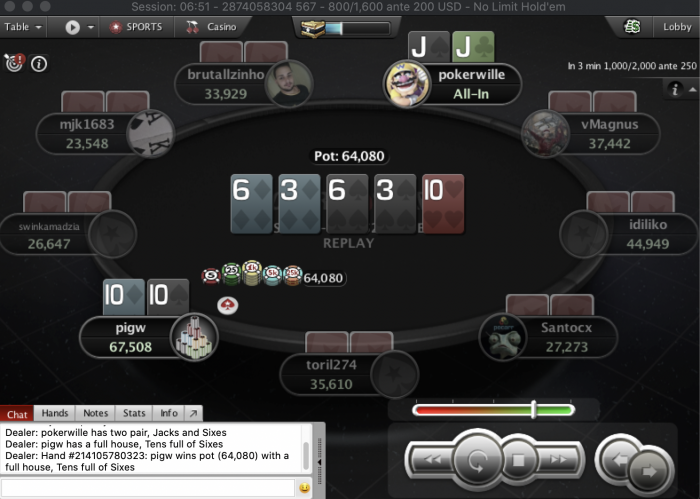Click the replay restart circular arrow button
Screen dimensions: 700x499
tap(477, 459)
